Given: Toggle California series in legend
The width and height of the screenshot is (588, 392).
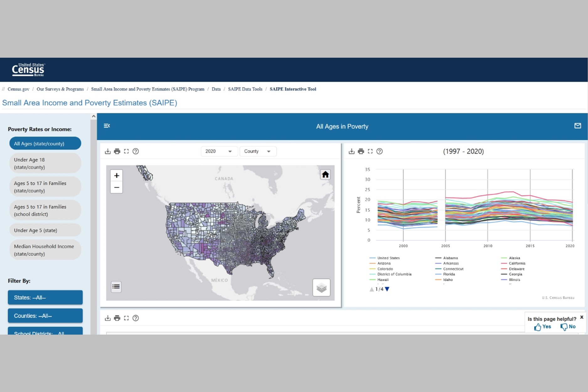Looking at the screenshot, I should coord(513,263).
